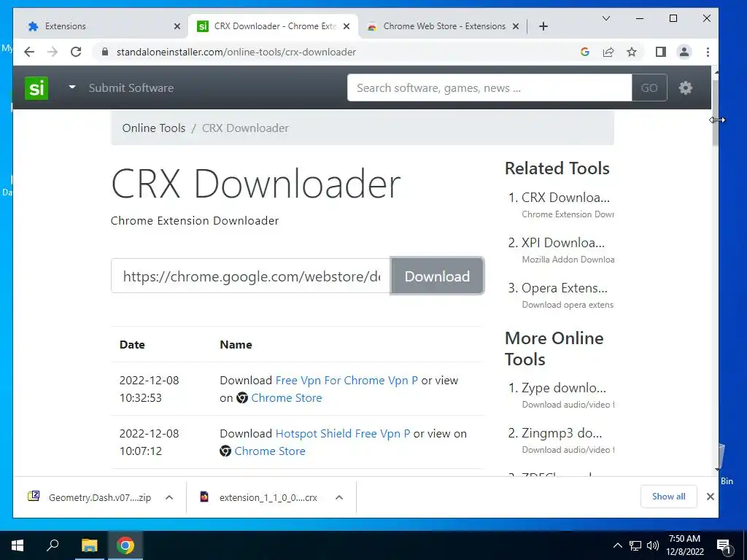Reload the current page
The image size is (747, 560).
coord(76,52)
